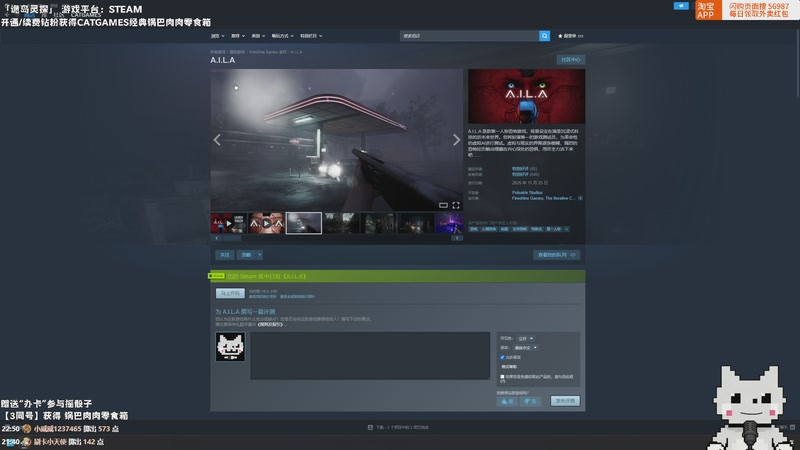800x450 pixels.
Task: Click the Play Now button
Action: [x=230, y=293]
